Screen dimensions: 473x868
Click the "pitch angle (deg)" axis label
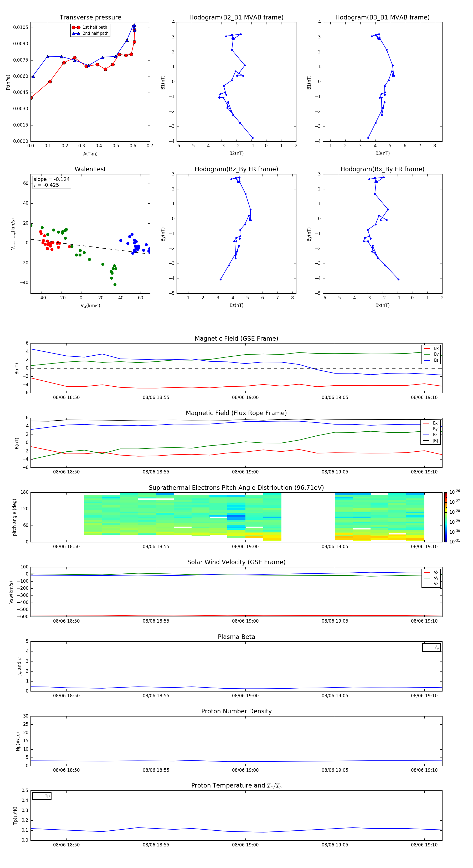tap(14, 517)
